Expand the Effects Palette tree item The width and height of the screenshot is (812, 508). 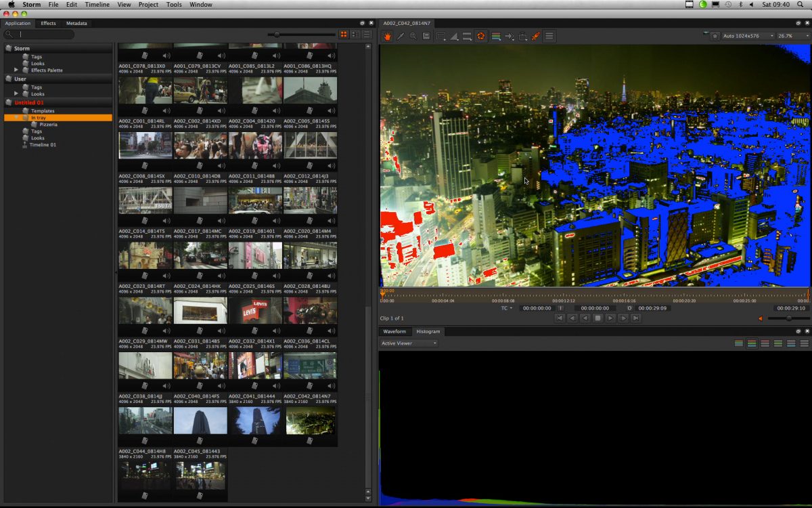pyautogui.click(x=16, y=70)
